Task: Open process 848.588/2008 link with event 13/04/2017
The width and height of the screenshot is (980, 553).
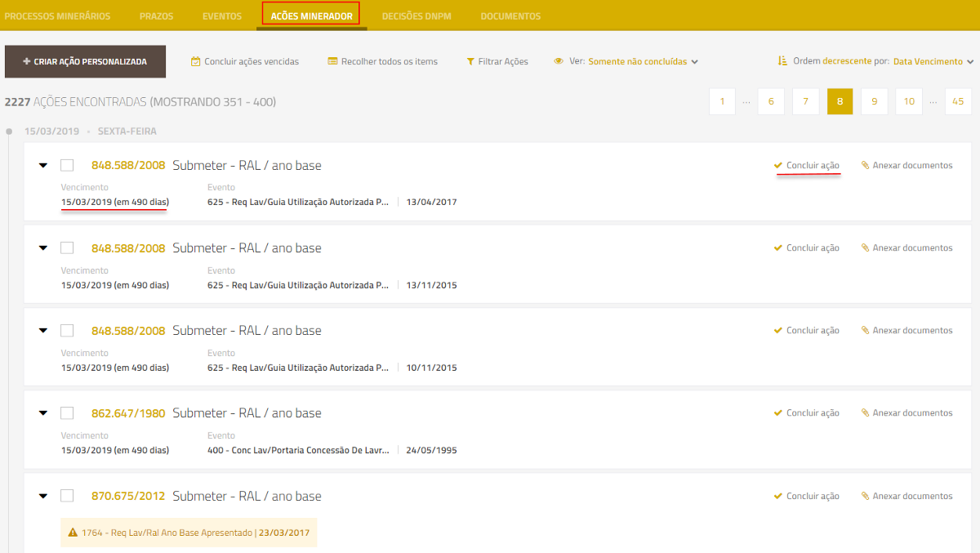Action: 128,165
